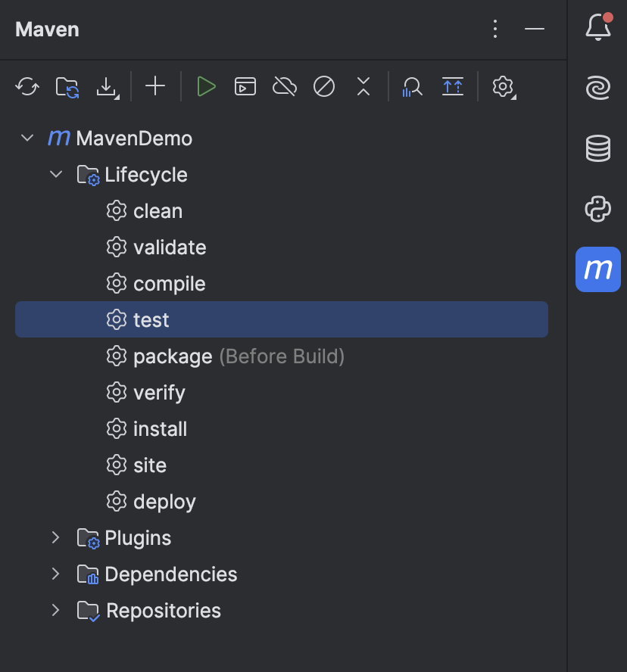
Task: Toggle skip tests mode
Action: point(324,86)
